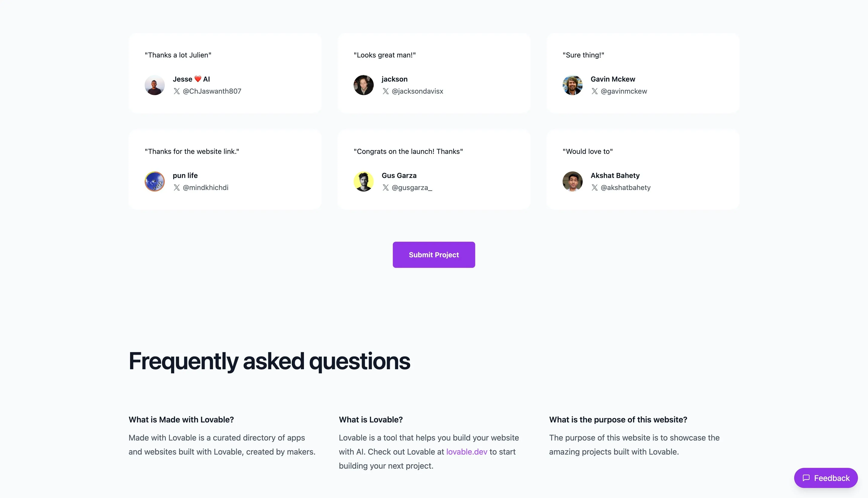Open the @gavinmckew handle link
This screenshot has width=868, height=498.
[x=624, y=91]
